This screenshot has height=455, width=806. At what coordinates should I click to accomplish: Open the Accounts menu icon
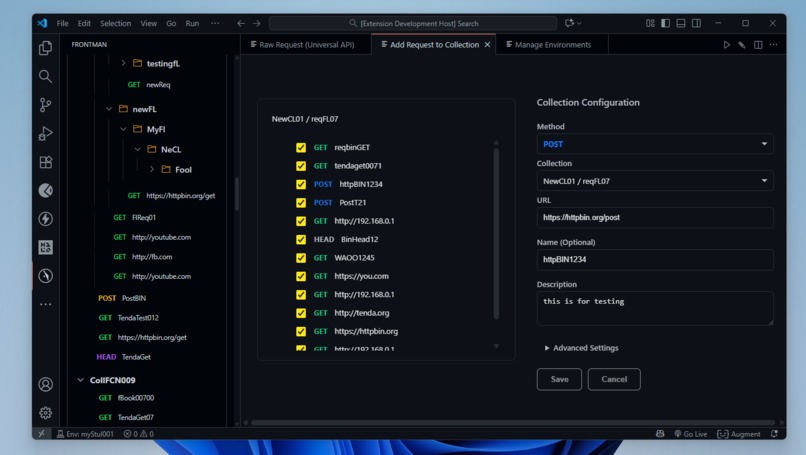45,385
